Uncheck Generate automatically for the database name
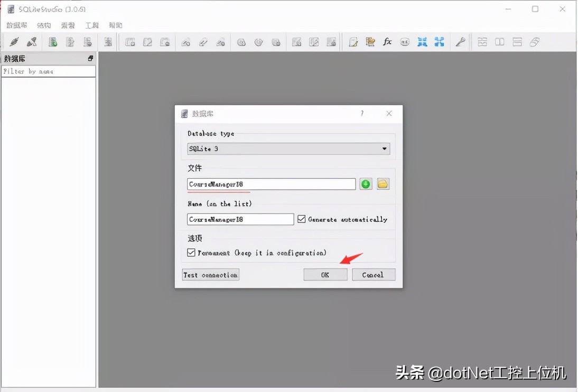The width and height of the screenshot is (578, 392). [x=301, y=219]
